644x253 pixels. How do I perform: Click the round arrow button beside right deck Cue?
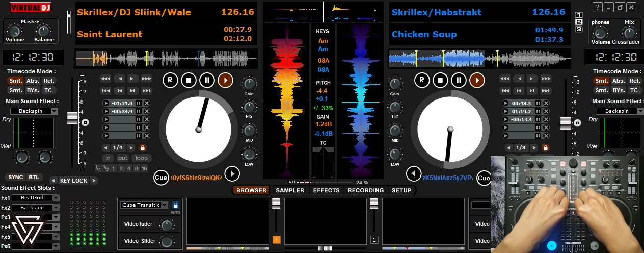(414, 174)
